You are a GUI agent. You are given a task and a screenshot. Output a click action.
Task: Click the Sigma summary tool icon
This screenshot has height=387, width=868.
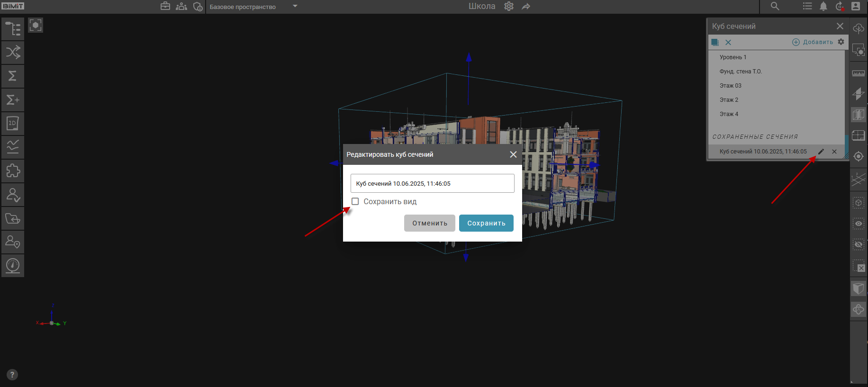point(13,76)
